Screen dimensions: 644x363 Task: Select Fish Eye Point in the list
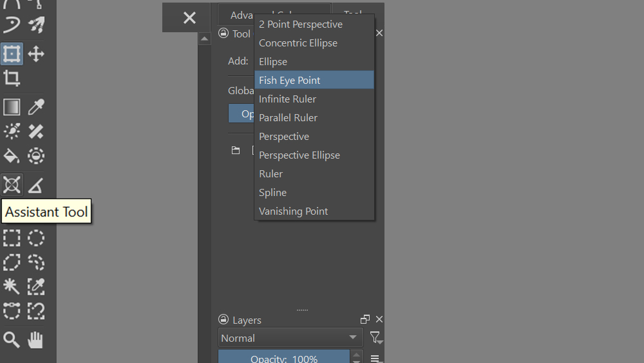(x=314, y=80)
